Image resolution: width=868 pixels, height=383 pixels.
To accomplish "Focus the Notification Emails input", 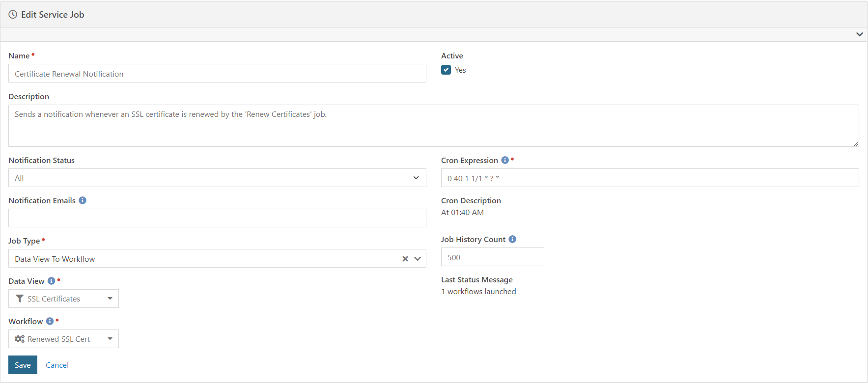I will (x=217, y=218).
